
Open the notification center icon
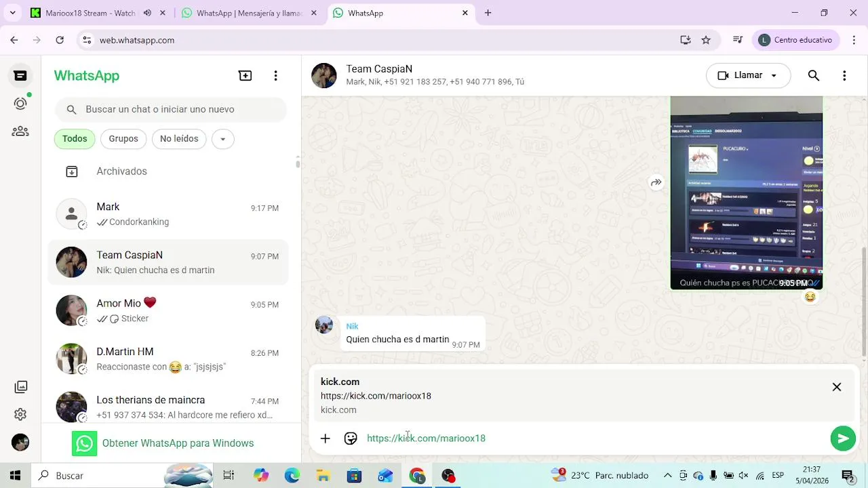click(x=847, y=476)
